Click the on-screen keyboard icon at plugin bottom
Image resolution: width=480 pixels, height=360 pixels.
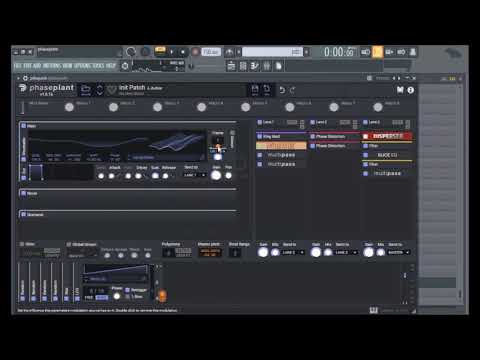[373, 310]
